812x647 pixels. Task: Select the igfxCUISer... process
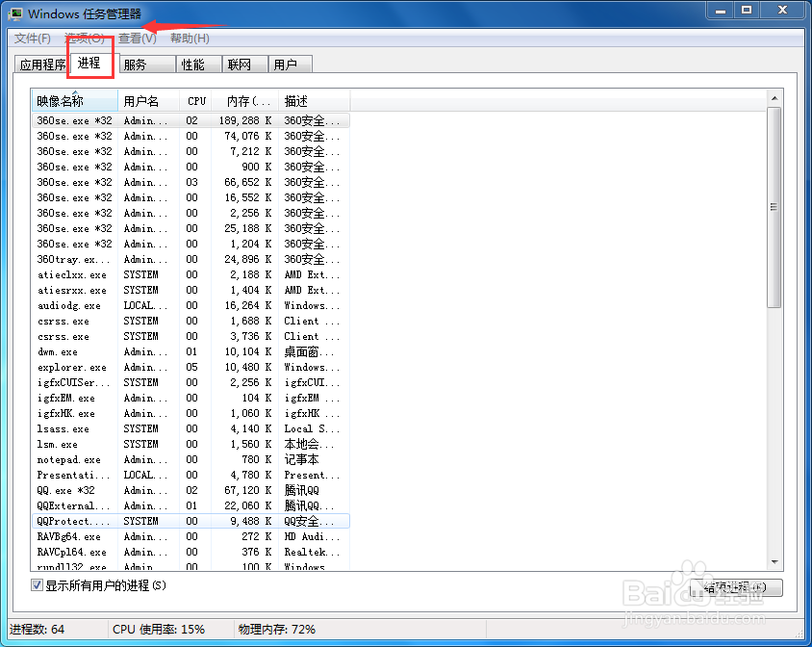pos(190,382)
